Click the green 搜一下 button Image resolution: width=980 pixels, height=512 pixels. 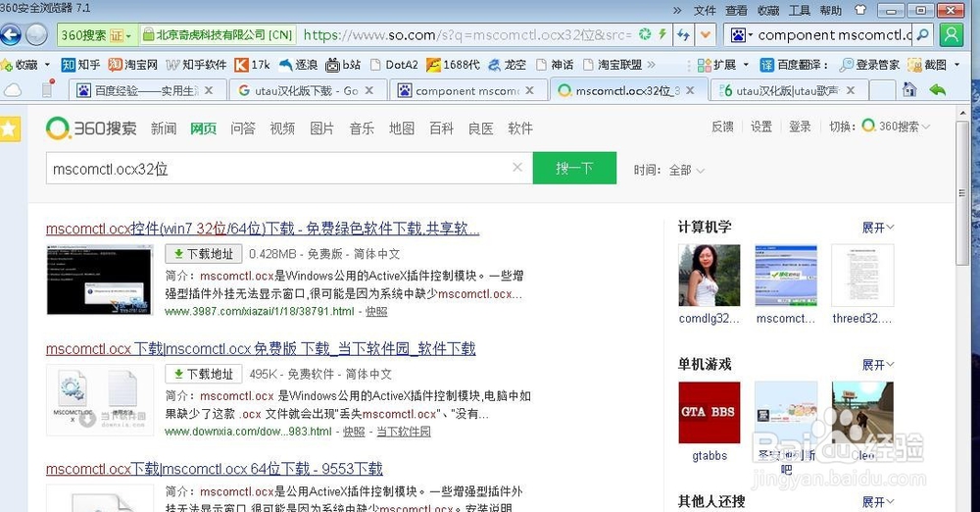pyautogui.click(x=574, y=168)
